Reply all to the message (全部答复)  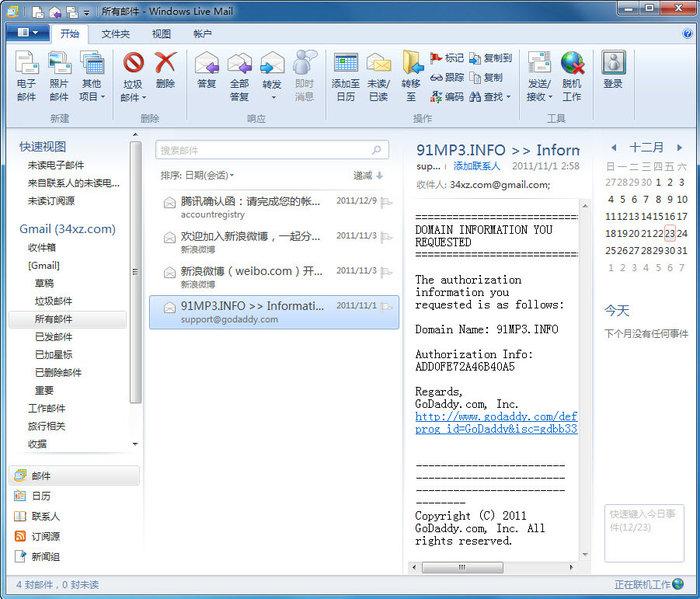click(239, 76)
